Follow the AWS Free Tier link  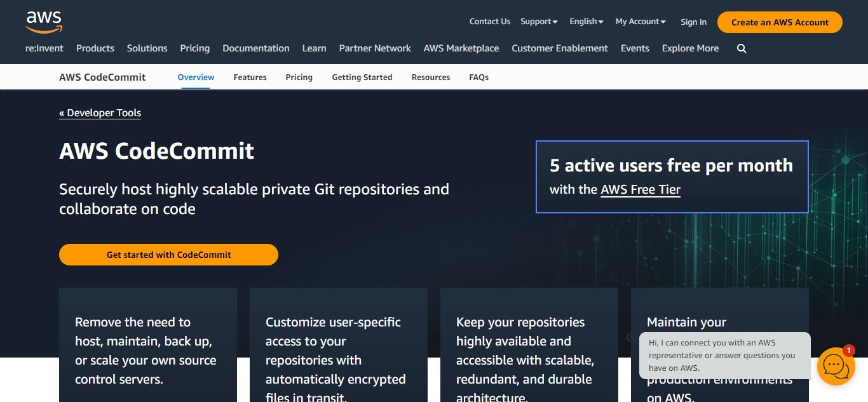[x=641, y=189]
